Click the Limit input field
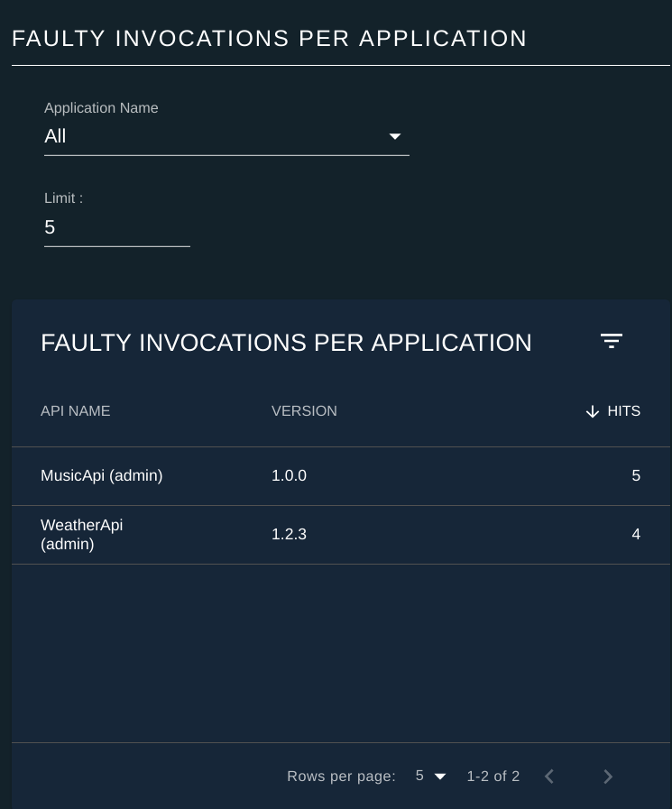The image size is (672, 809). (x=117, y=228)
